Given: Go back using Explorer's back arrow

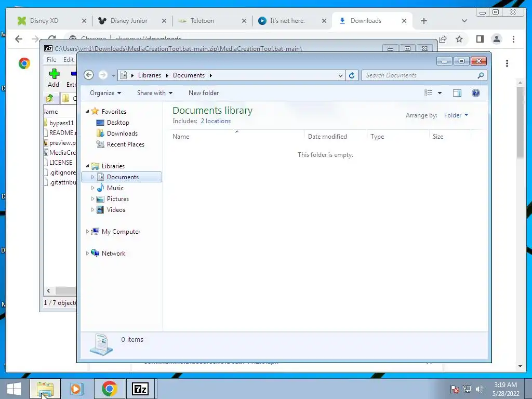Looking at the screenshot, I should 88,75.
